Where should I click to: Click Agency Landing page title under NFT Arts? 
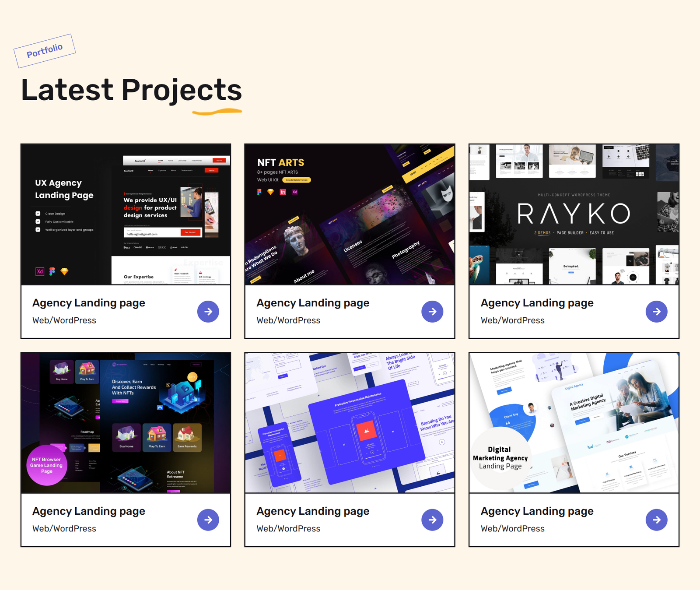click(x=313, y=303)
